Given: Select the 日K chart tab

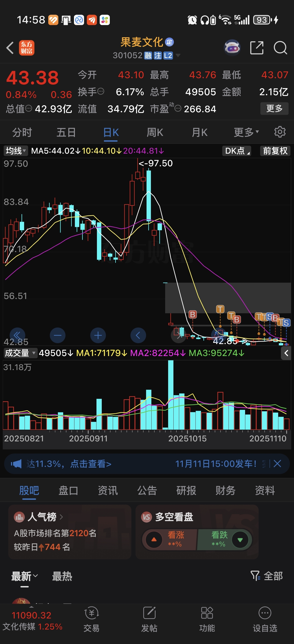Looking at the screenshot, I should pyautogui.click(x=111, y=132).
